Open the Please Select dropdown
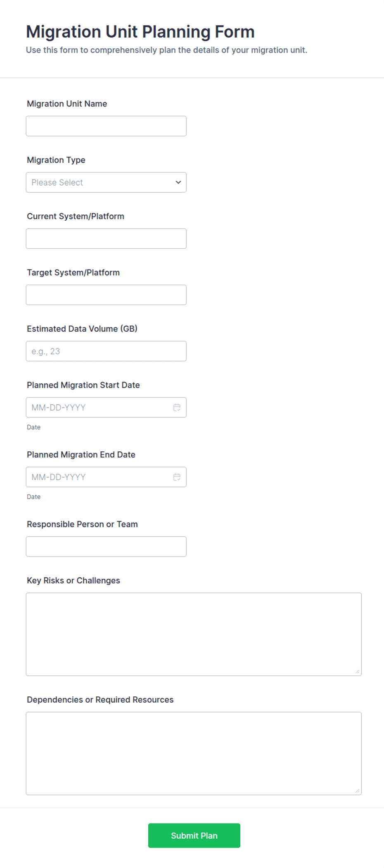The height and width of the screenshot is (868, 384). pos(106,182)
